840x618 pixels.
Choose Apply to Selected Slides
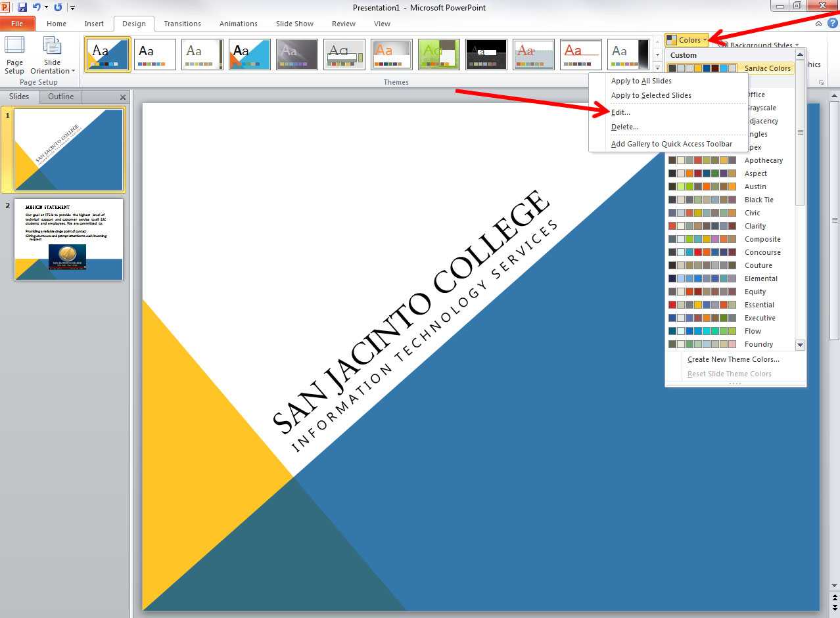668,95
